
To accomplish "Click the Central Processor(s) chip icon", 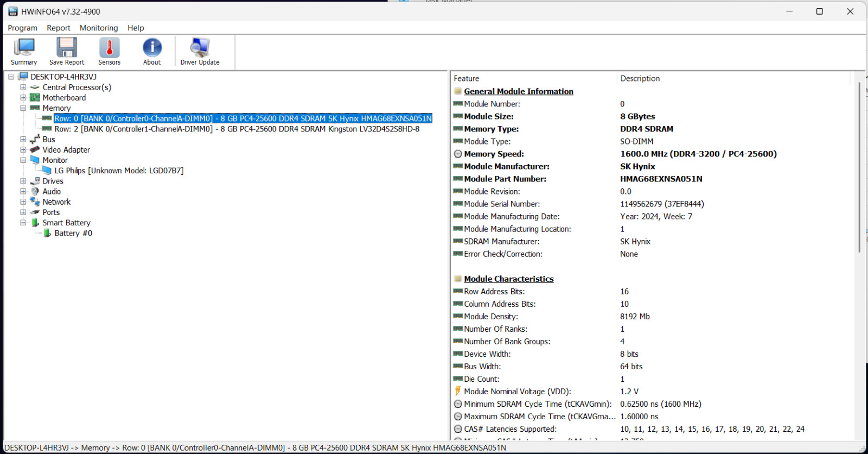I will pyautogui.click(x=35, y=87).
